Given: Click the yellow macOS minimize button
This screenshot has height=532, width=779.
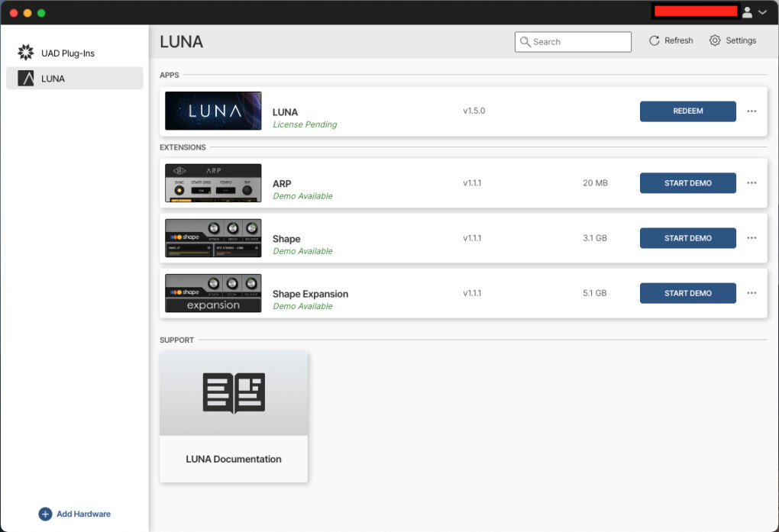Looking at the screenshot, I should (x=27, y=13).
